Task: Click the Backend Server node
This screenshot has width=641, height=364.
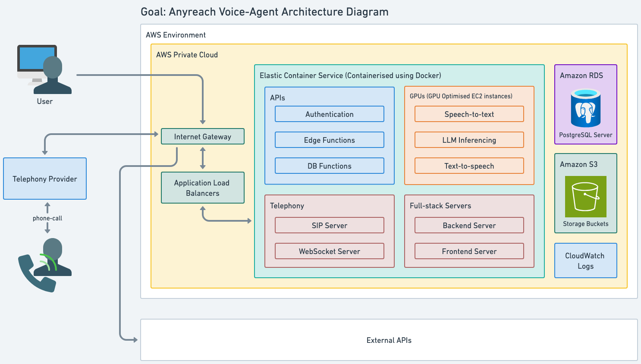Action: [x=469, y=225]
